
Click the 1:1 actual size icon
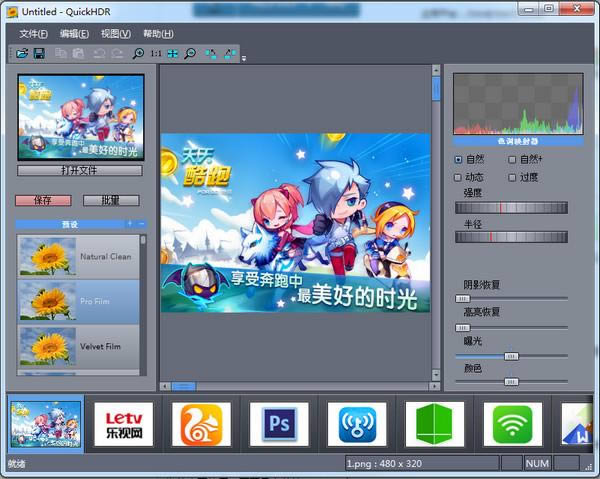[x=156, y=54]
